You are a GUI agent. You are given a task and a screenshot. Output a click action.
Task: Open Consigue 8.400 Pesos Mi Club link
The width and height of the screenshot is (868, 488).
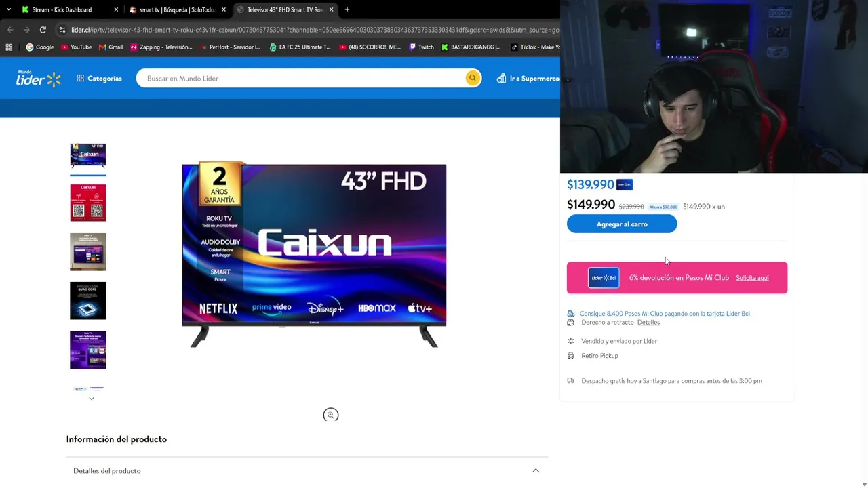[665, 314]
